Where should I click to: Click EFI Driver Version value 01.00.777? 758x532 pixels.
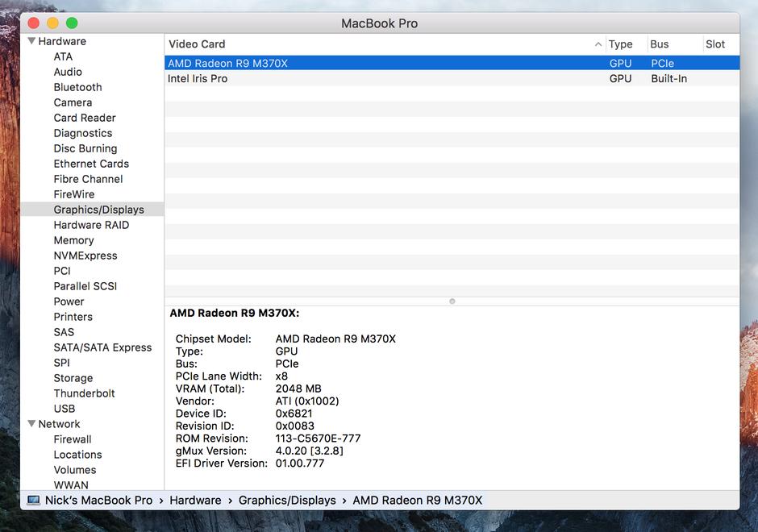point(300,463)
